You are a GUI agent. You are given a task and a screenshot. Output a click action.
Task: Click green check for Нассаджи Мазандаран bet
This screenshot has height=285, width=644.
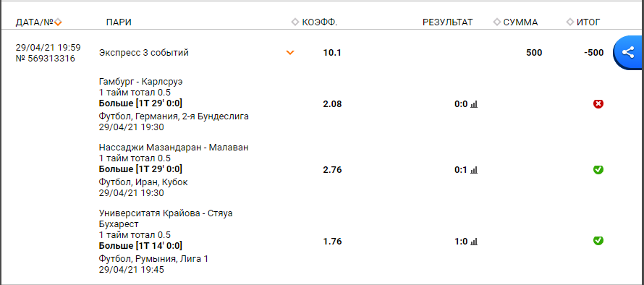598,169
